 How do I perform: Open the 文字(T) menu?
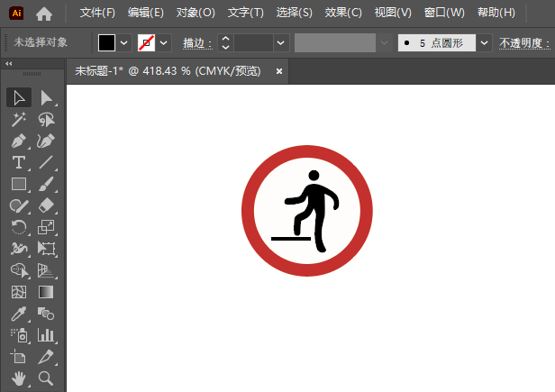[246, 13]
